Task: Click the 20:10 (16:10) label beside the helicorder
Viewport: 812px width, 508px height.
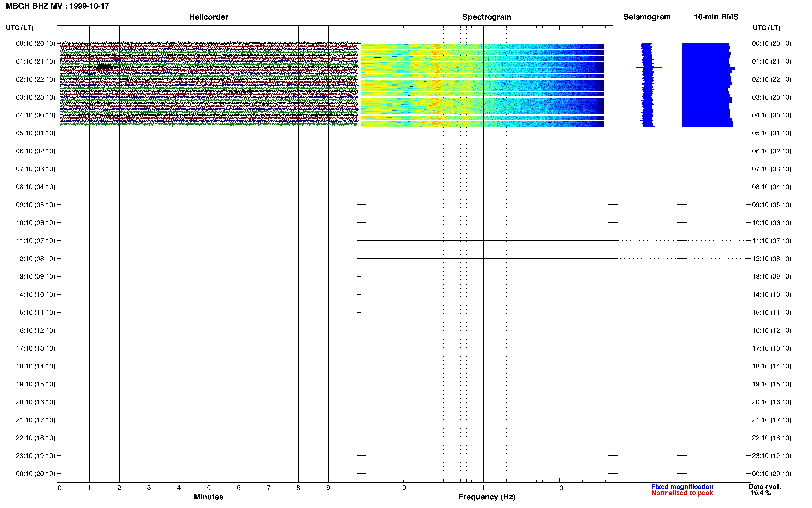Action: point(36,402)
